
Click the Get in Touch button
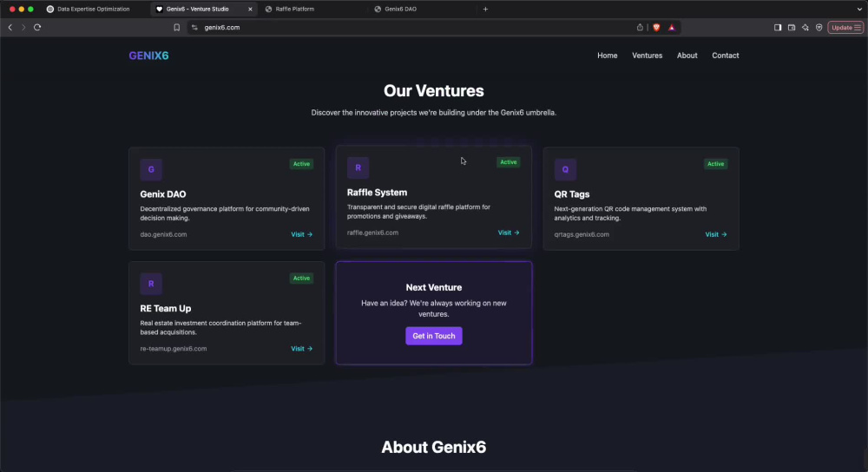coord(434,336)
